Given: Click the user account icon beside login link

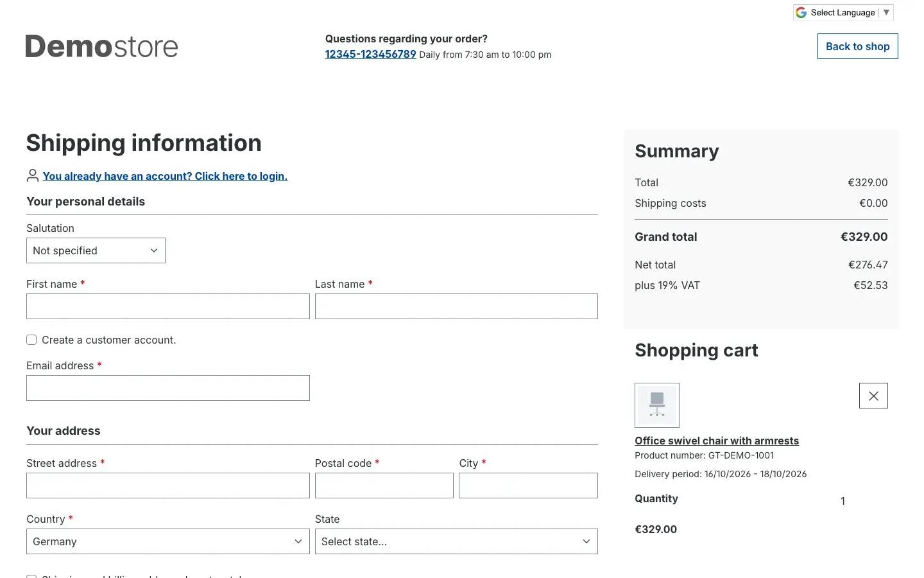Looking at the screenshot, I should (33, 175).
